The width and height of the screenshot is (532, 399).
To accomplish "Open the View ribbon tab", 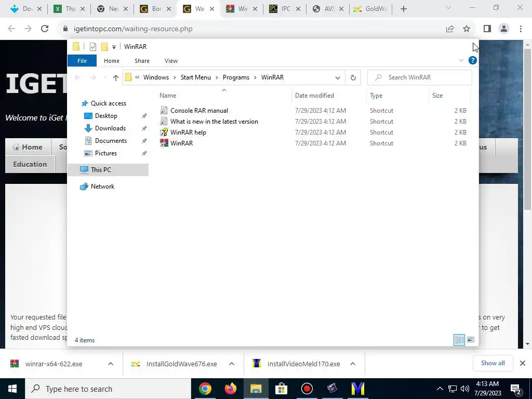I will click(171, 61).
